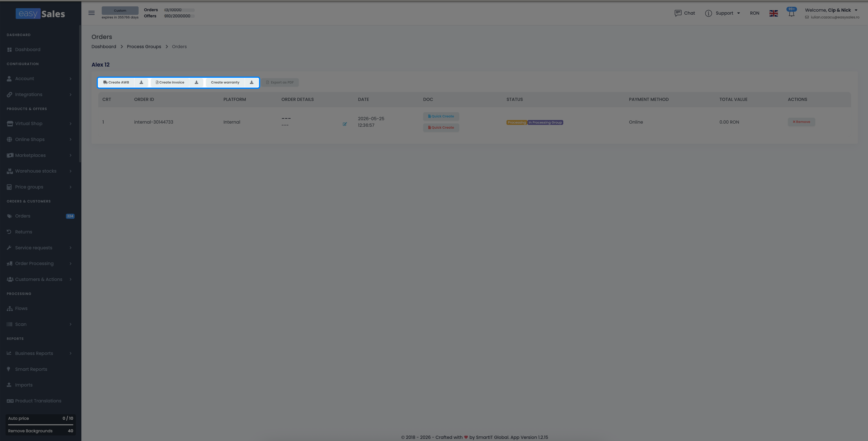This screenshot has width=868, height=441.
Task: Click the UK flag language icon
Action: 774,13
